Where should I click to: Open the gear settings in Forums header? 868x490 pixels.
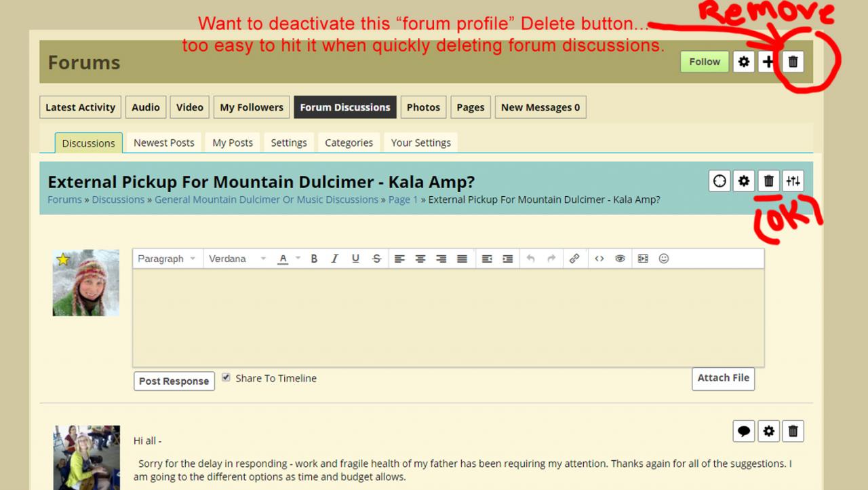coord(744,62)
